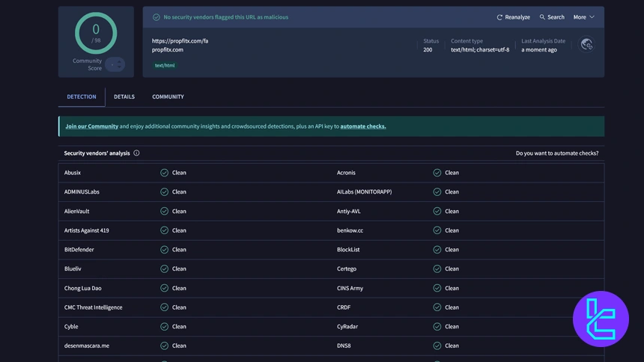The image size is (644, 362).
Task: Click the Antiy-AVL clean check icon
Action: 437,212
